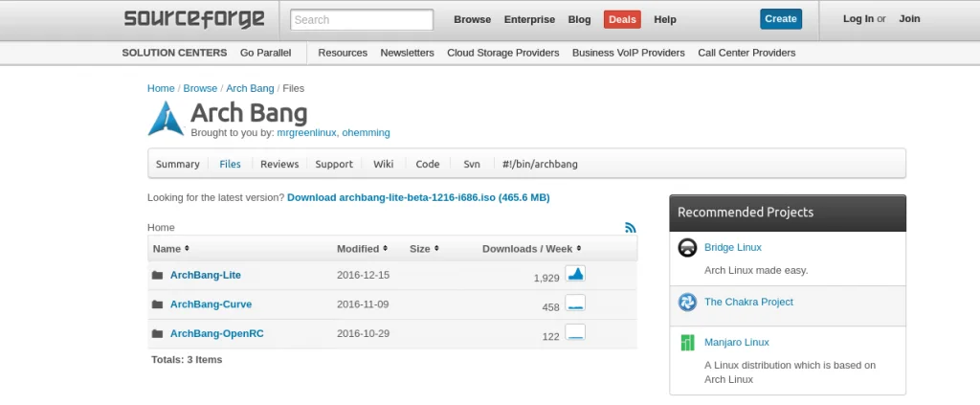Viewport: 980px width, 405px height.
Task: Open the ArchBang-Lite folder link
Action: pos(205,275)
